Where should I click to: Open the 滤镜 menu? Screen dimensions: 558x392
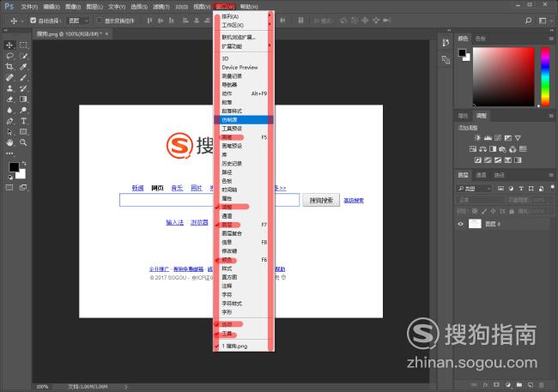[161, 7]
